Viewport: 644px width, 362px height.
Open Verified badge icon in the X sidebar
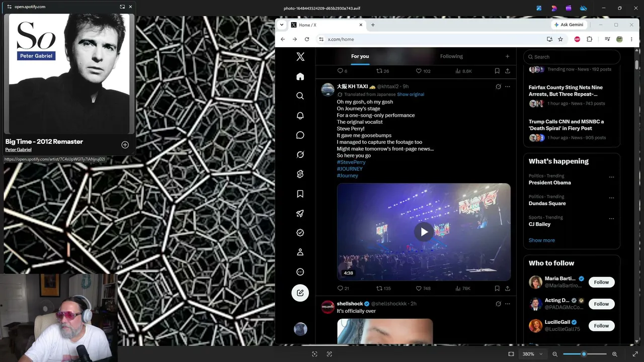tap(300, 233)
